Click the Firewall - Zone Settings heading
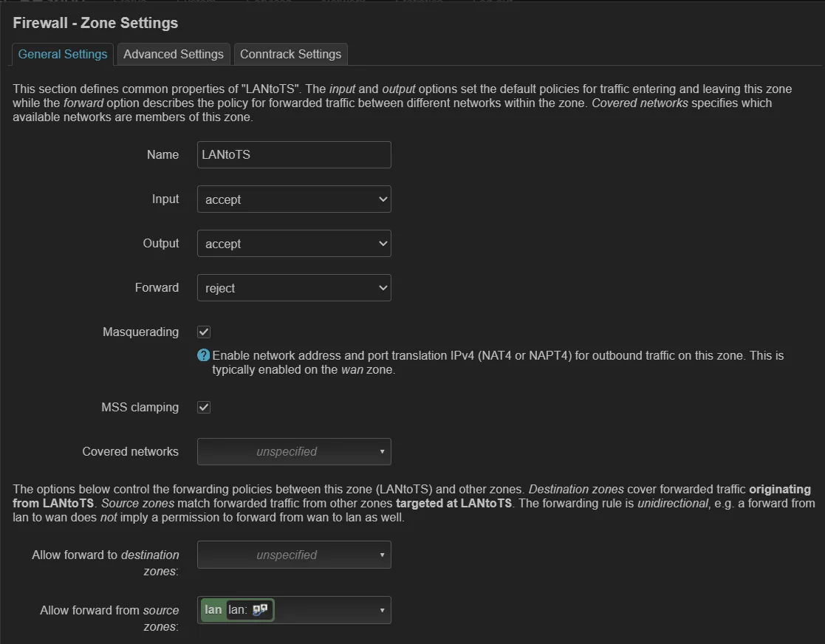This screenshot has height=644, width=825. coord(95,23)
